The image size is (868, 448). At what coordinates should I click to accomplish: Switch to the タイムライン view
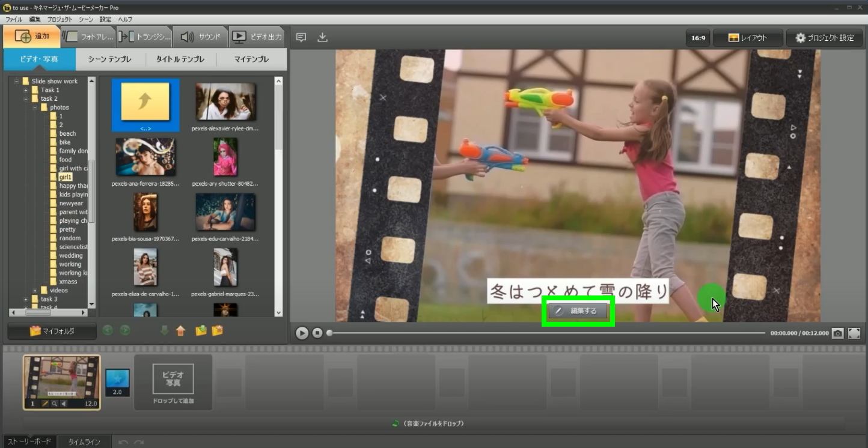pyautogui.click(x=84, y=442)
